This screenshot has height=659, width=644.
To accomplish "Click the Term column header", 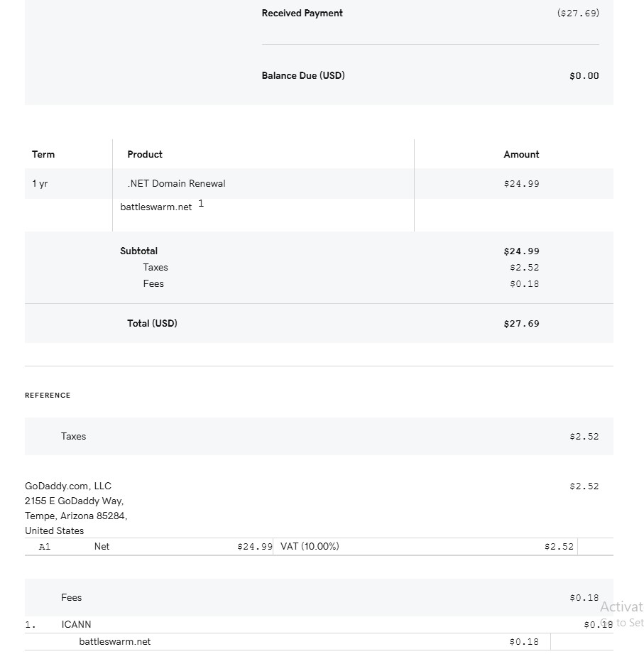I will click(43, 155).
